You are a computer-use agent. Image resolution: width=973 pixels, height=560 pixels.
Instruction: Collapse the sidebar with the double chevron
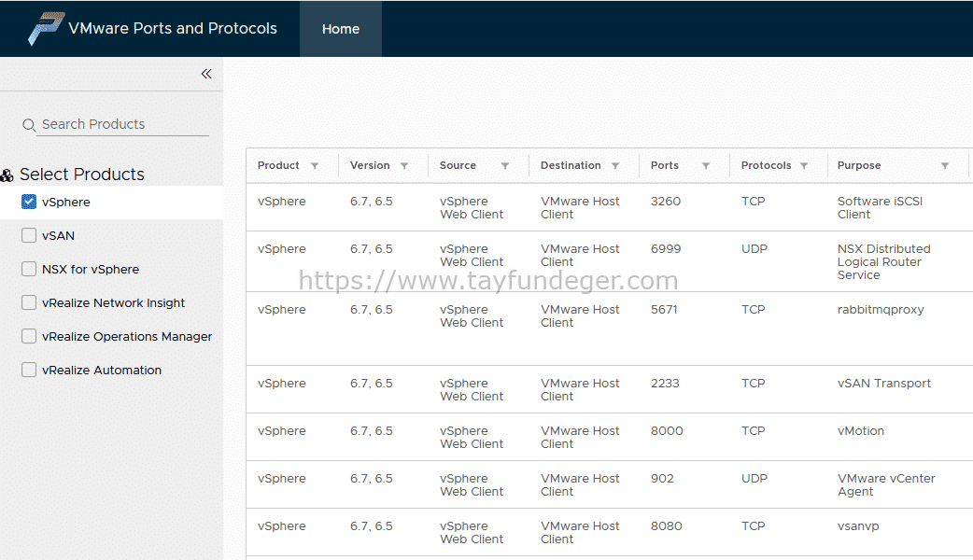[206, 74]
